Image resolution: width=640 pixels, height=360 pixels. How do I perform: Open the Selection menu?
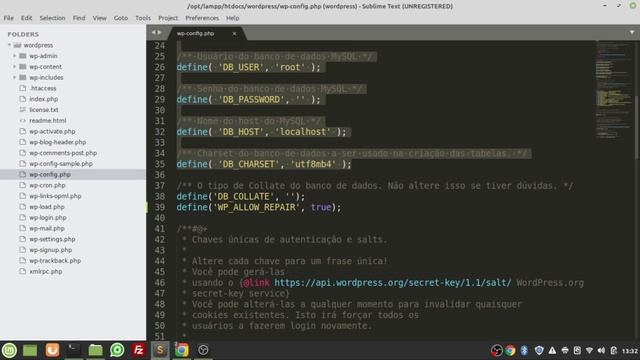[x=52, y=18]
